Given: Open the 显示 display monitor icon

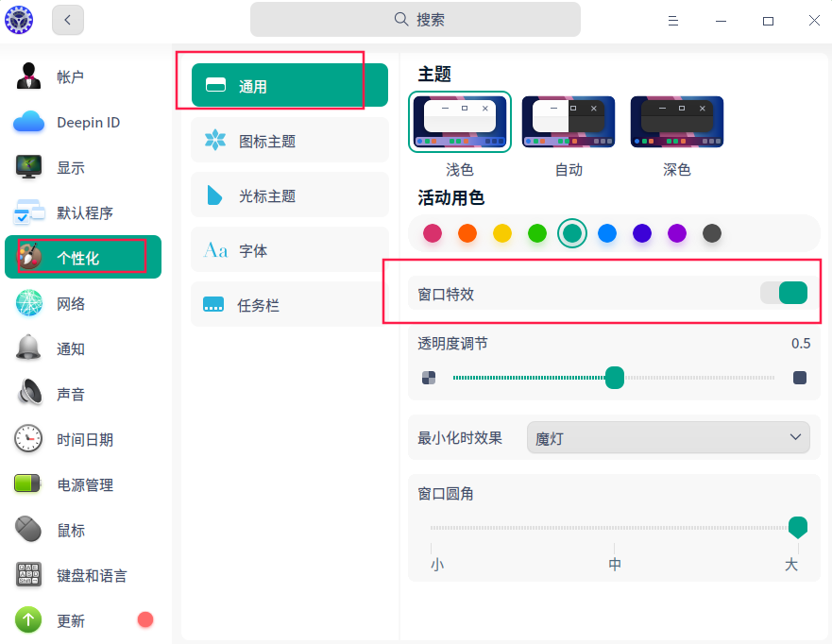Looking at the screenshot, I should pos(28,167).
